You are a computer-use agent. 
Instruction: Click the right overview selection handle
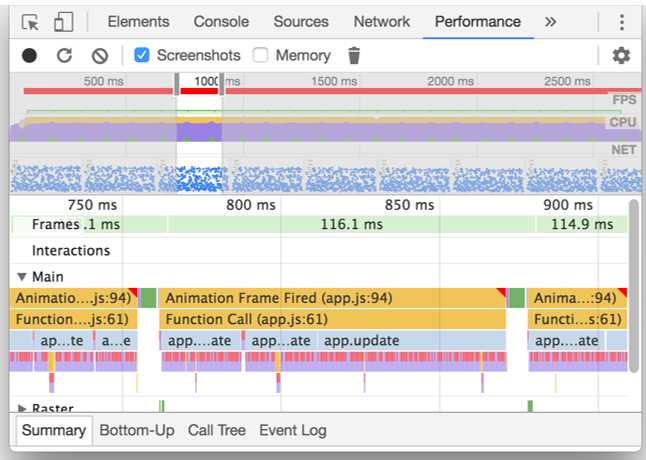222,84
